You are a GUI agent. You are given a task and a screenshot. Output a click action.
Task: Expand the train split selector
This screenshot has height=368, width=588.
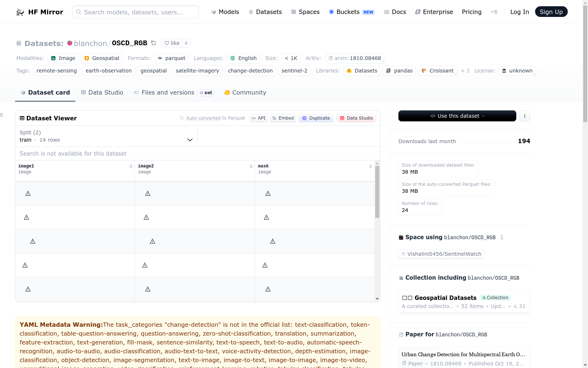106,136
